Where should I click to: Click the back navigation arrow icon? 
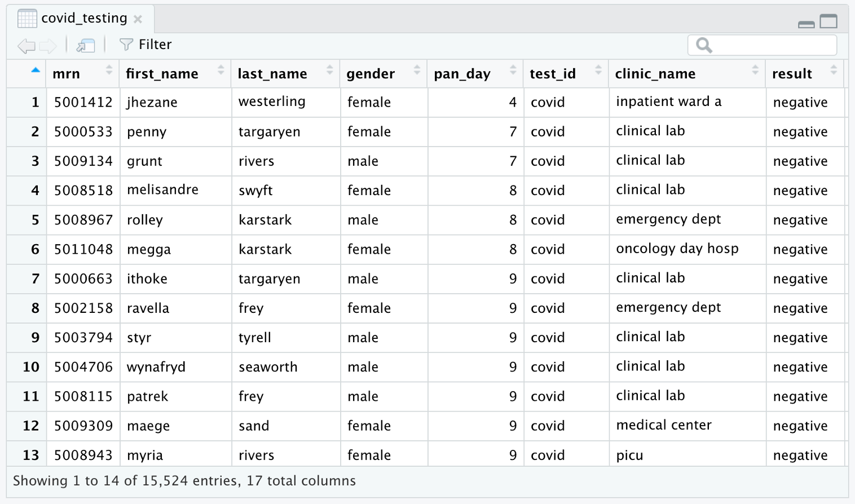pos(26,46)
